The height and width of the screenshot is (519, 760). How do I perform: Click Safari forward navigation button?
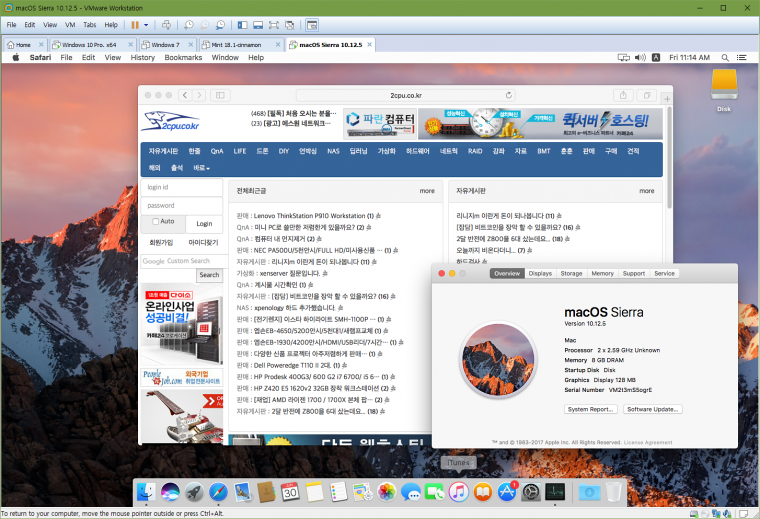[199, 95]
